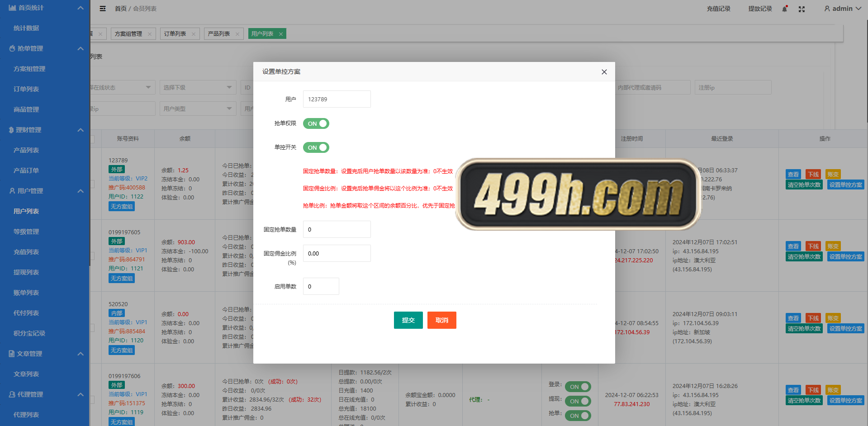Close the 用户列表 tab via its X icon

pos(281,34)
